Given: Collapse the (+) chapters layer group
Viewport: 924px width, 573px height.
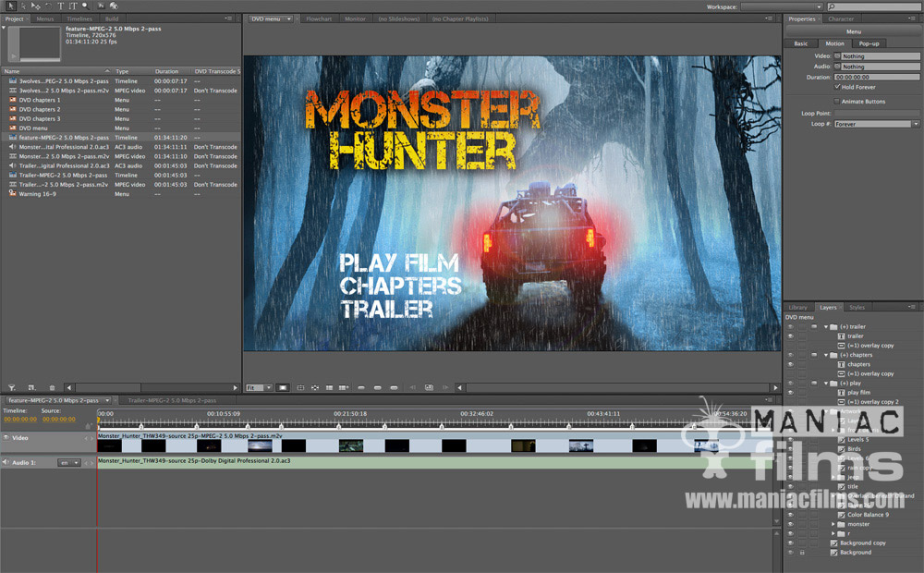Looking at the screenshot, I should (825, 355).
